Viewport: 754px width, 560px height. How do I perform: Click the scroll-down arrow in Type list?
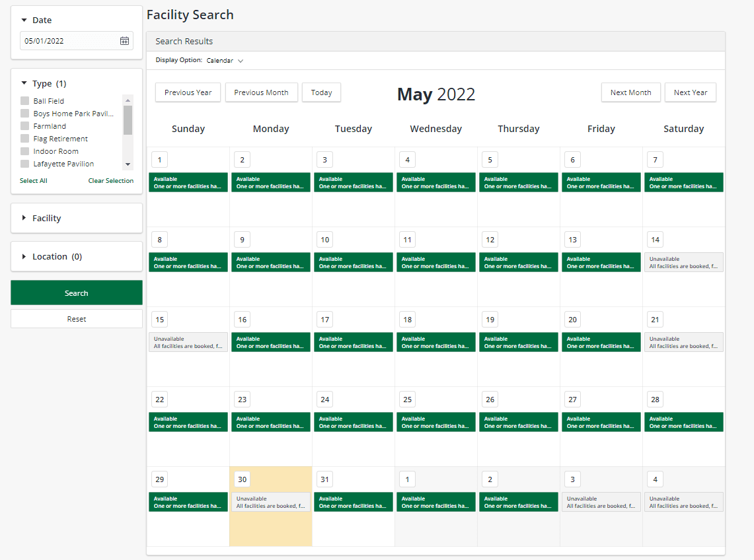click(x=128, y=164)
